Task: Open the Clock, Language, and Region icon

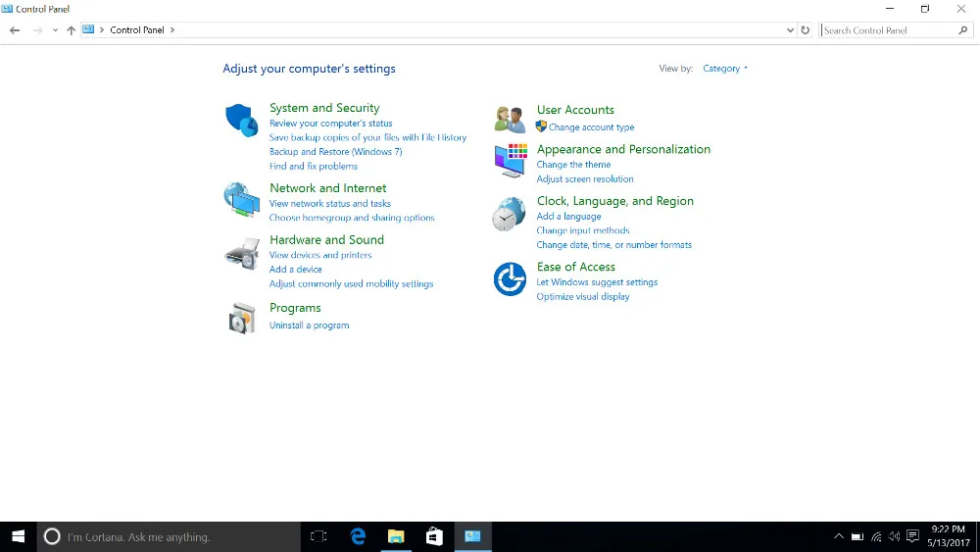Action: click(509, 214)
